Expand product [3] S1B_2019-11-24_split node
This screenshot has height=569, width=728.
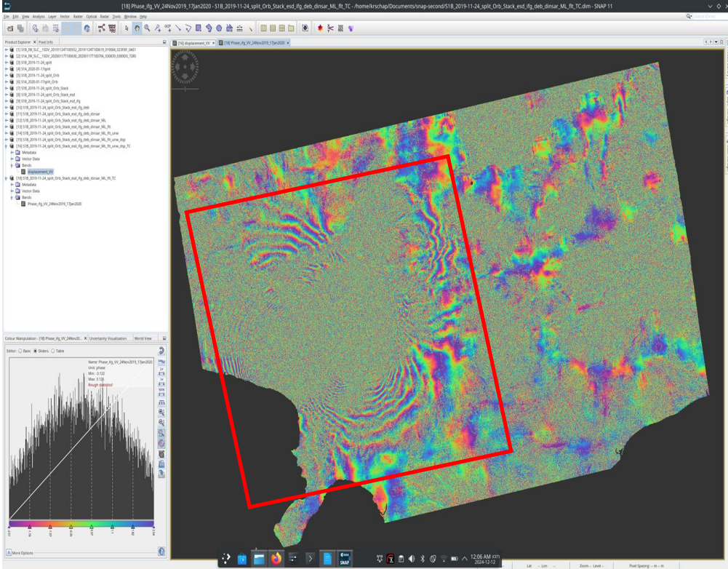(x=7, y=63)
